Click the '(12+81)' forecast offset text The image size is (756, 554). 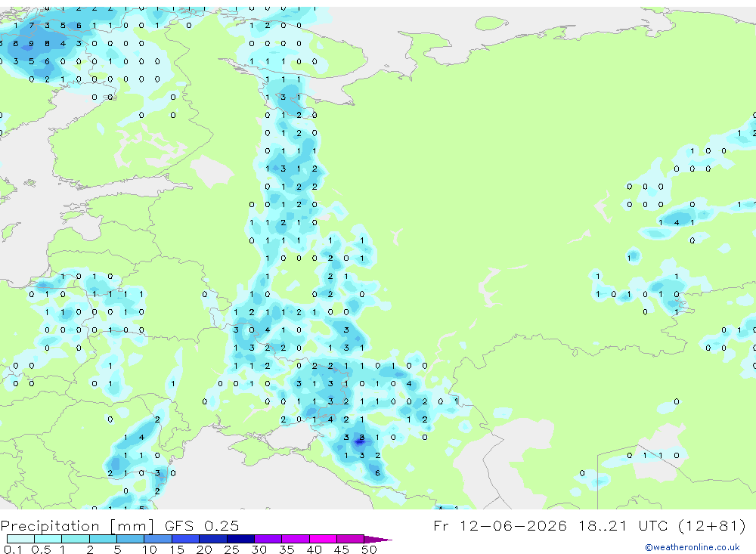(711, 525)
